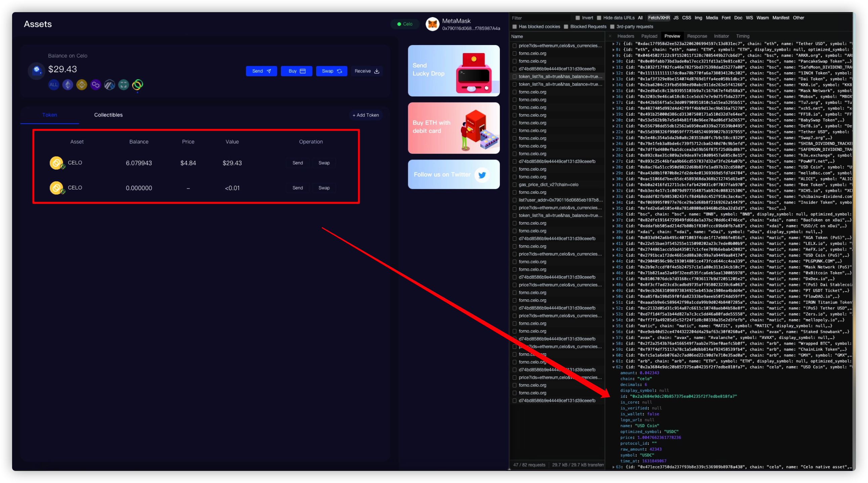This screenshot has height=483, width=868.
Task: Enable the Invert filter checkbox
Action: coord(577,18)
